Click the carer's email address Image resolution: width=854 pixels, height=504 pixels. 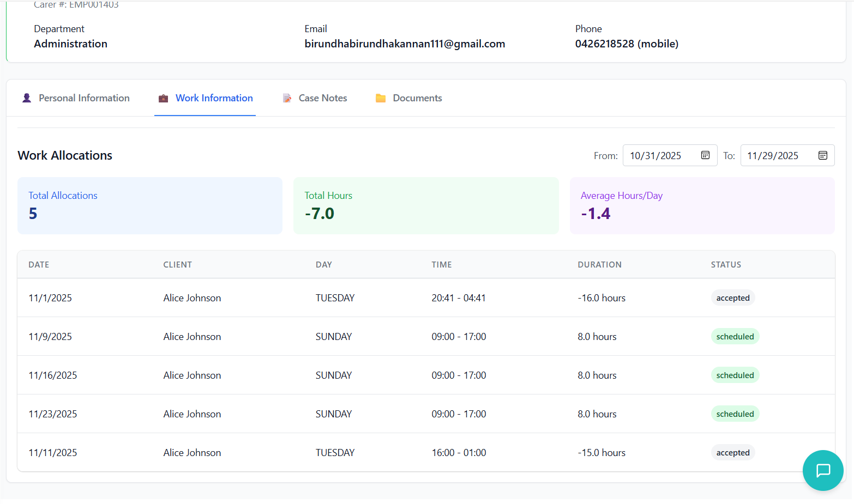(x=405, y=44)
